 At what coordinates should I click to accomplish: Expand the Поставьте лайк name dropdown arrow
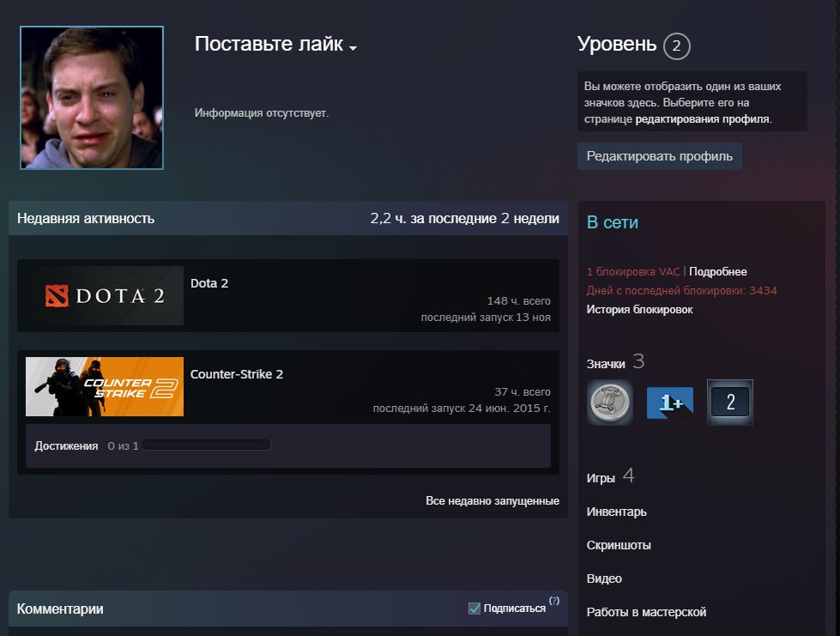(353, 48)
